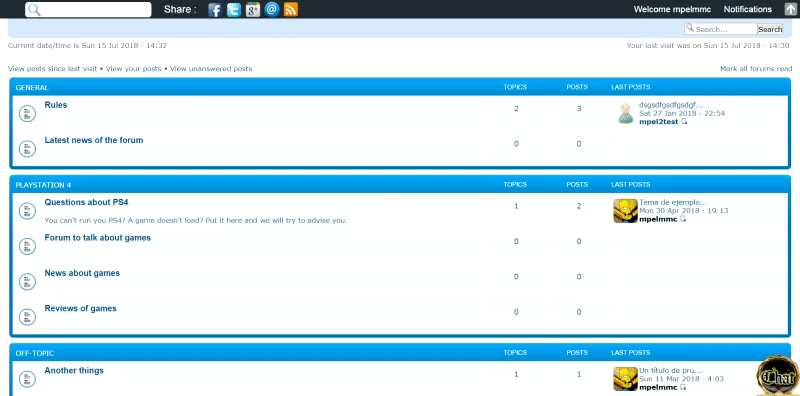Screen dimensions: 800x396
Task: Open the PLAYSTATION 4 category header
Action: (43, 185)
